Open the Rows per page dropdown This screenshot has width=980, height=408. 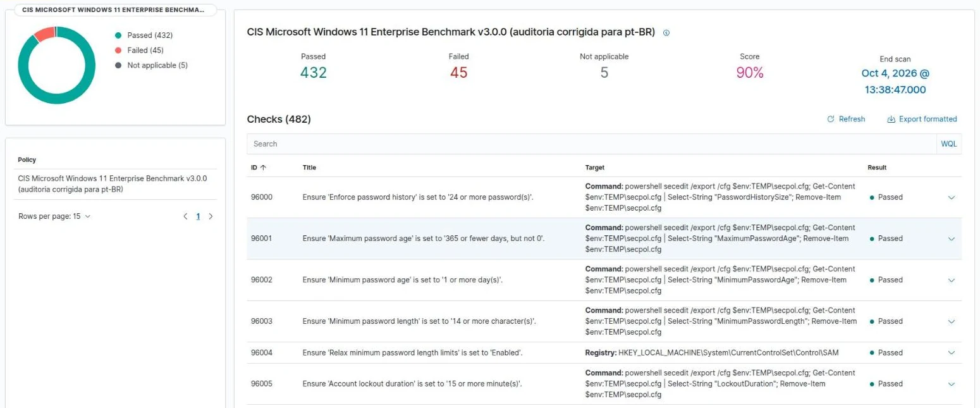click(x=54, y=216)
